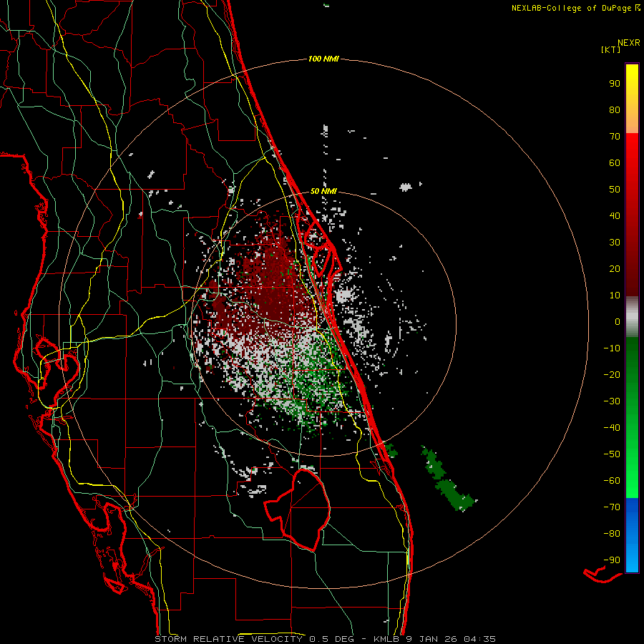Click the -50 value on velocity scale
Viewport: 644px width, 644px height.
pos(612,454)
